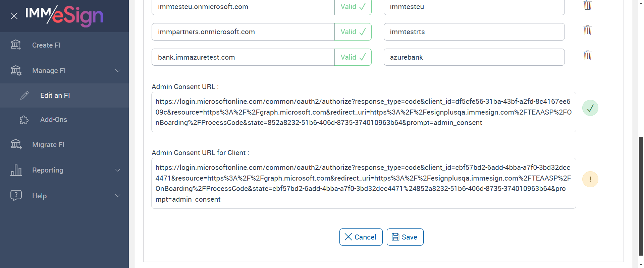Select the Edit an FI menu item
Viewport: 644px width, 268px height.
click(x=55, y=95)
